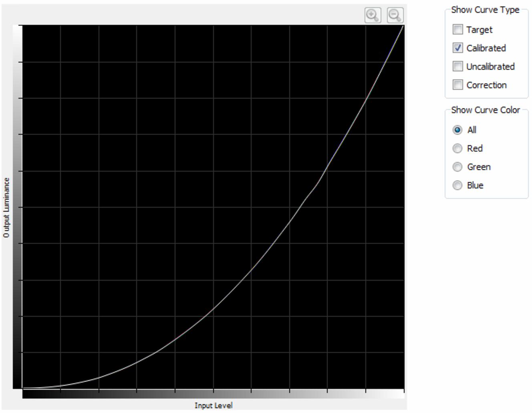Click the horizontal Input Level gradient bar
The height and width of the screenshot is (413, 532).
pos(213,394)
